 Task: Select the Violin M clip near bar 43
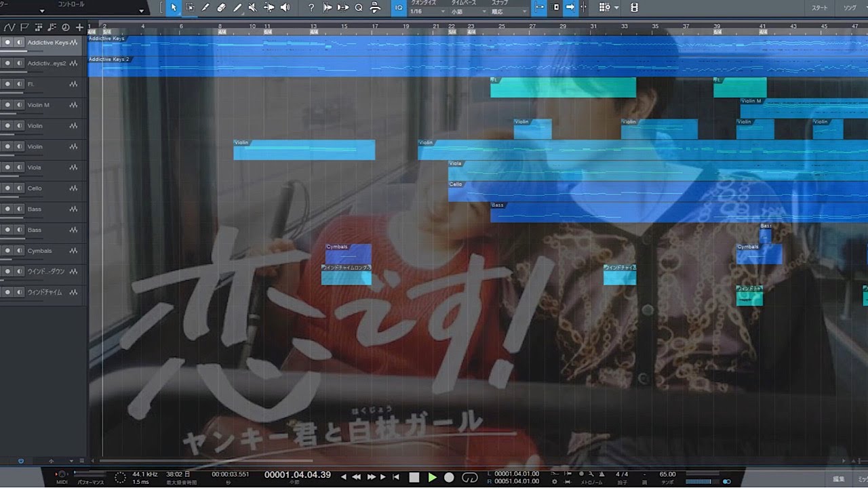coord(804,108)
